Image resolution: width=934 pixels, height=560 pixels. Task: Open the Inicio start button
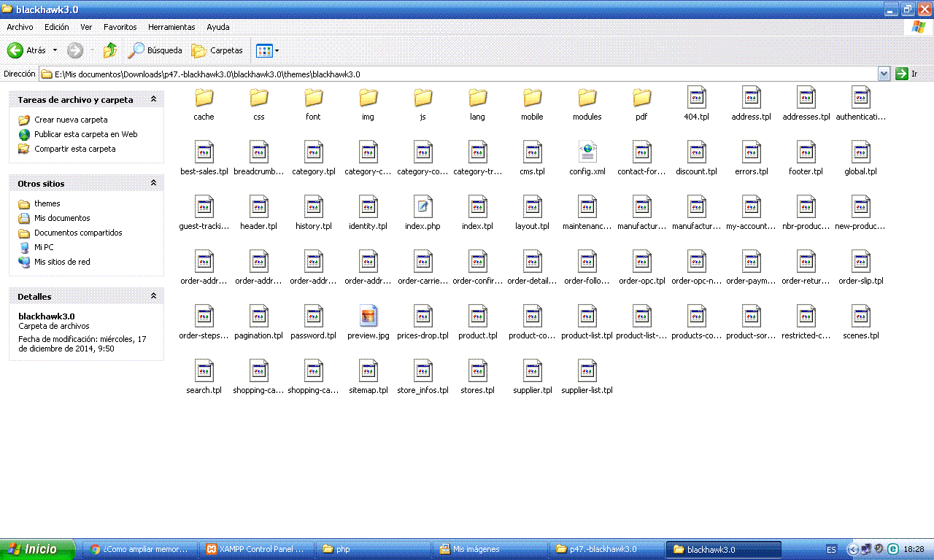click(x=37, y=549)
